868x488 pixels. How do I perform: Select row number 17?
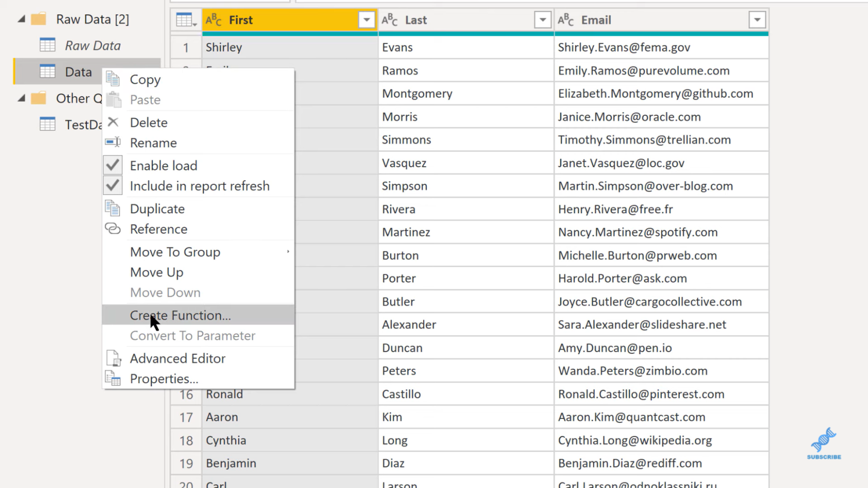[x=186, y=417]
